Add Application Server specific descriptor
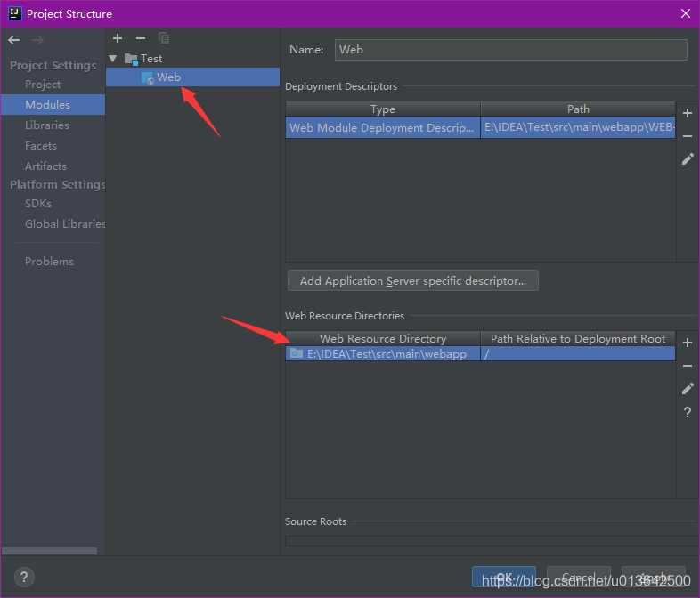Screen dimensions: 700x598 click(x=413, y=281)
